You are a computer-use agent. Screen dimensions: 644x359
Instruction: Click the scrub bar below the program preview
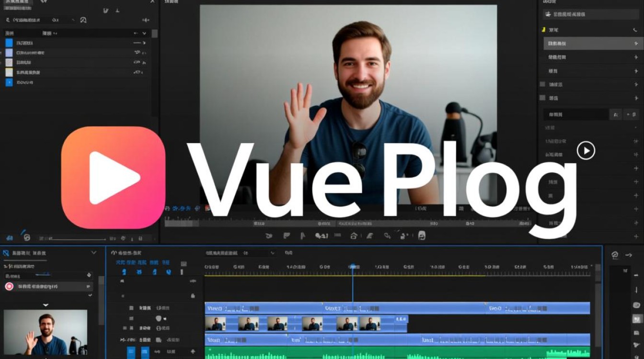pyautogui.click(x=348, y=223)
